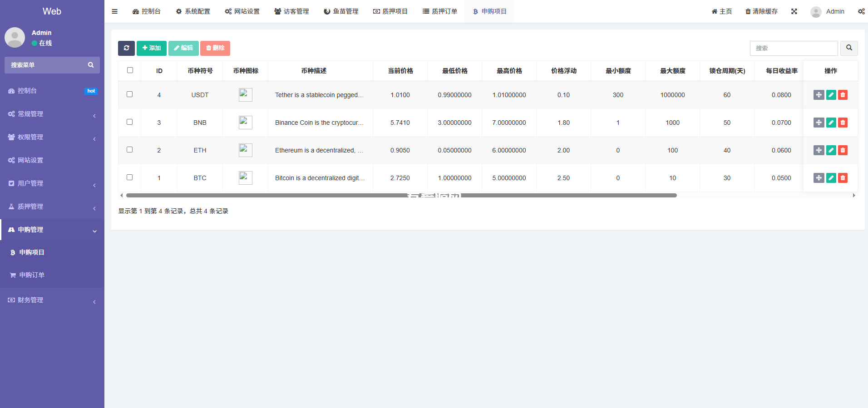Toggle the select-all checkbox in table header

pyautogui.click(x=130, y=70)
